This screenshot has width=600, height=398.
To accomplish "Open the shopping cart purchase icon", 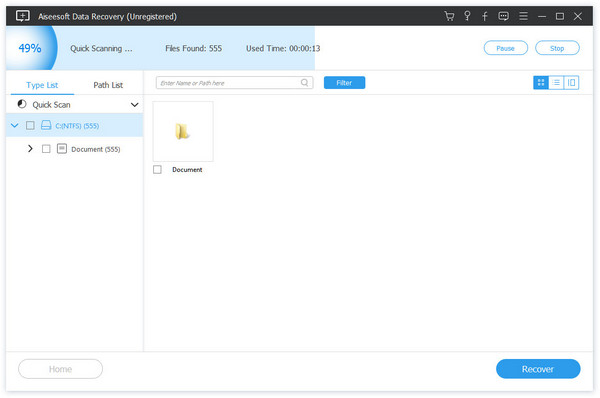I will [449, 16].
